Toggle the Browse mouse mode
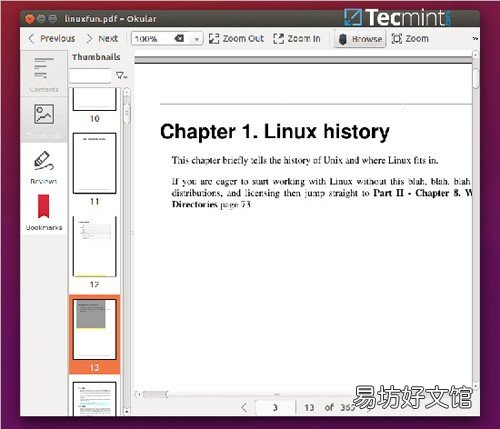The width and height of the screenshot is (500, 429). tap(360, 39)
